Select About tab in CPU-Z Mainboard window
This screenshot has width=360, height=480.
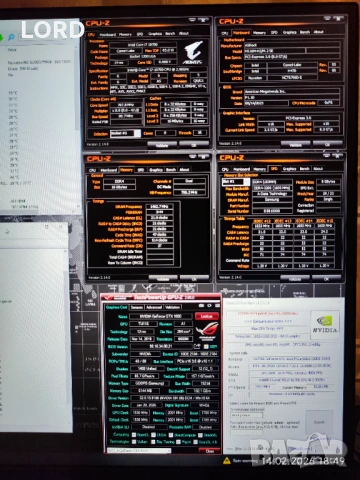point(319,32)
